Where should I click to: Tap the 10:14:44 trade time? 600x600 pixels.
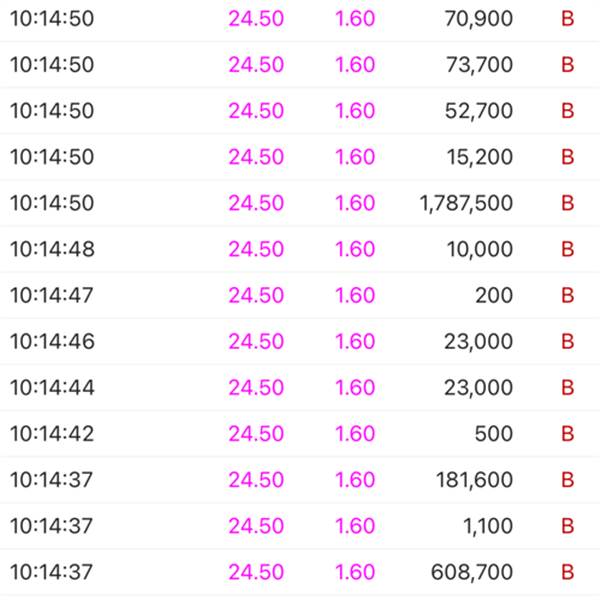click(x=52, y=387)
